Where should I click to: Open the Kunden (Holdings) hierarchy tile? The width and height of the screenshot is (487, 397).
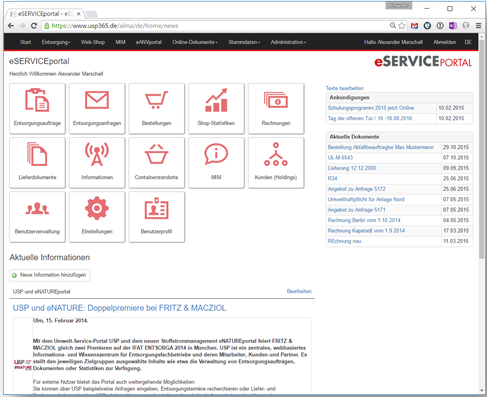[276, 163]
